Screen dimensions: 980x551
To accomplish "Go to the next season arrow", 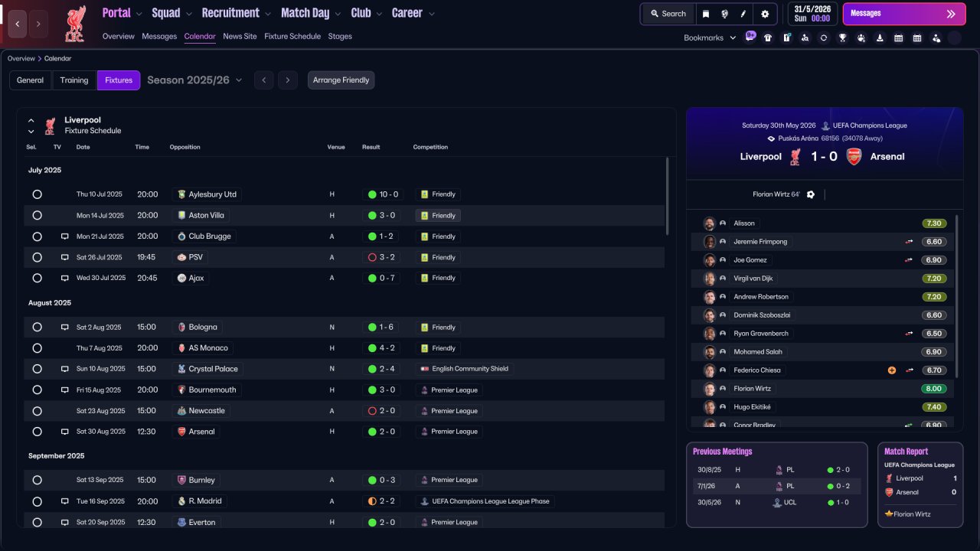I will click(x=288, y=80).
